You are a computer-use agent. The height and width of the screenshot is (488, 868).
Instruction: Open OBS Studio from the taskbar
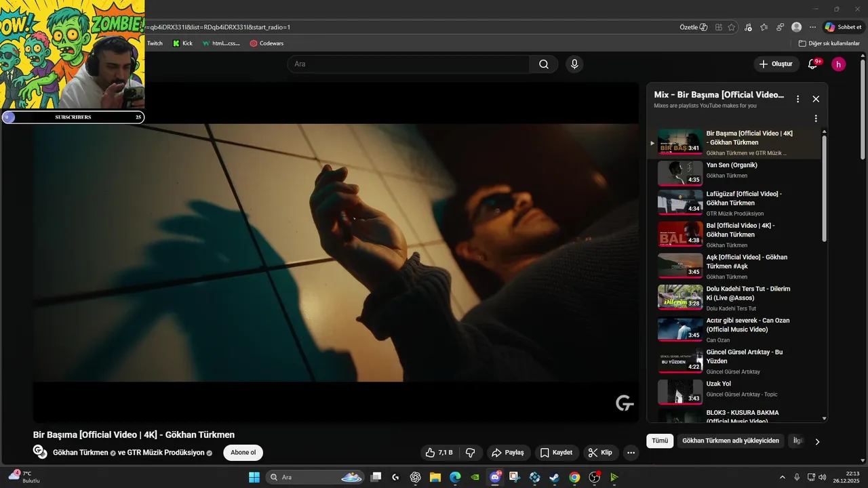tap(595, 477)
